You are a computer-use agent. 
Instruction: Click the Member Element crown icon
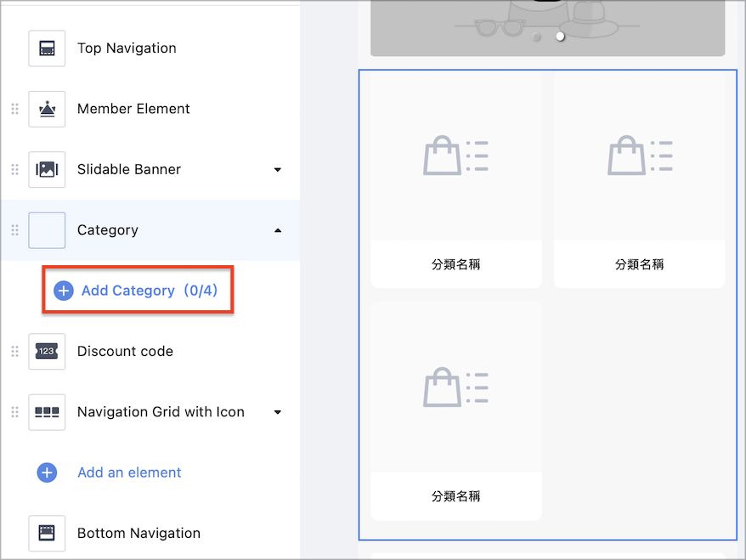click(x=47, y=109)
